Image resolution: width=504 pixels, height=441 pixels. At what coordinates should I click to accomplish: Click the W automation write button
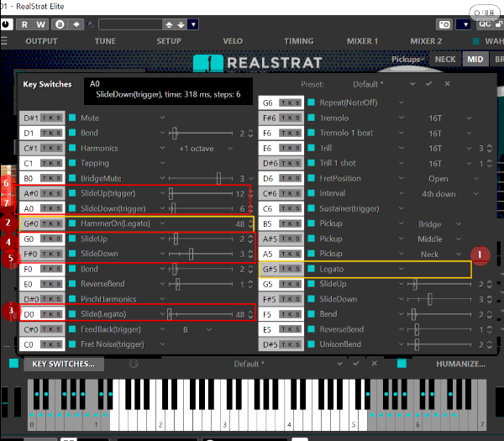(40, 24)
